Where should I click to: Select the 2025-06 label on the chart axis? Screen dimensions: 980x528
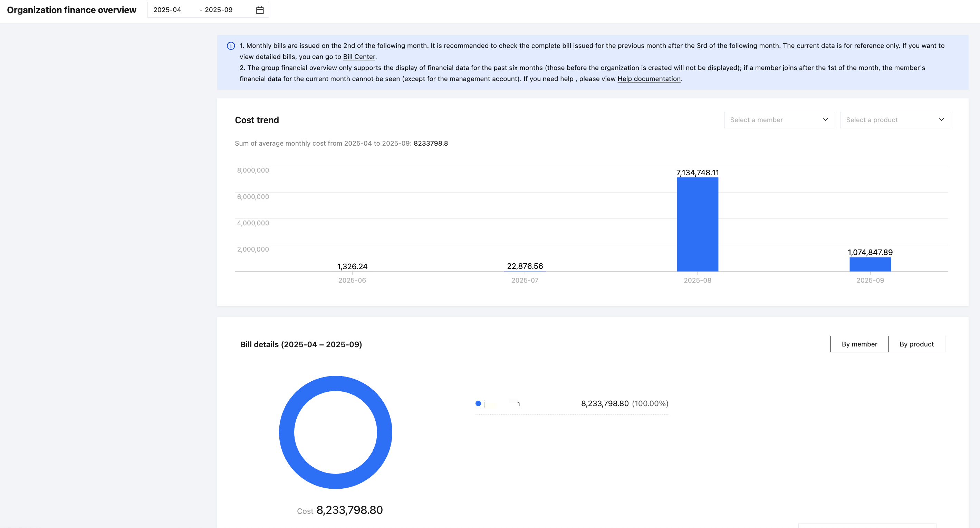click(352, 281)
